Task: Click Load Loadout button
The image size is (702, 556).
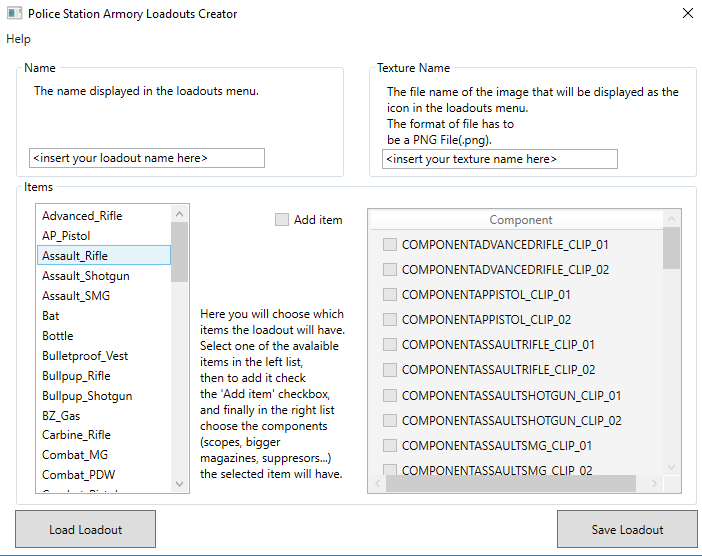Action: tap(85, 530)
